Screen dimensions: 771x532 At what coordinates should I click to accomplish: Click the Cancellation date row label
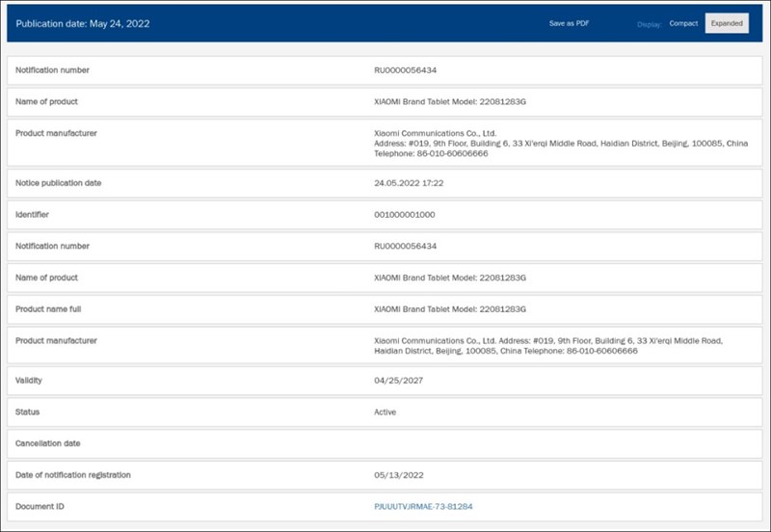tap(48, 443)
